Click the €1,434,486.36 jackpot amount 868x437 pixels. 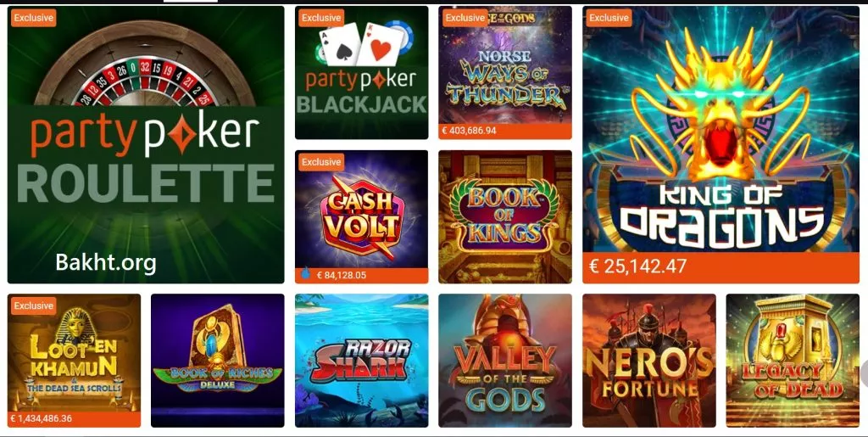[41, 418]
